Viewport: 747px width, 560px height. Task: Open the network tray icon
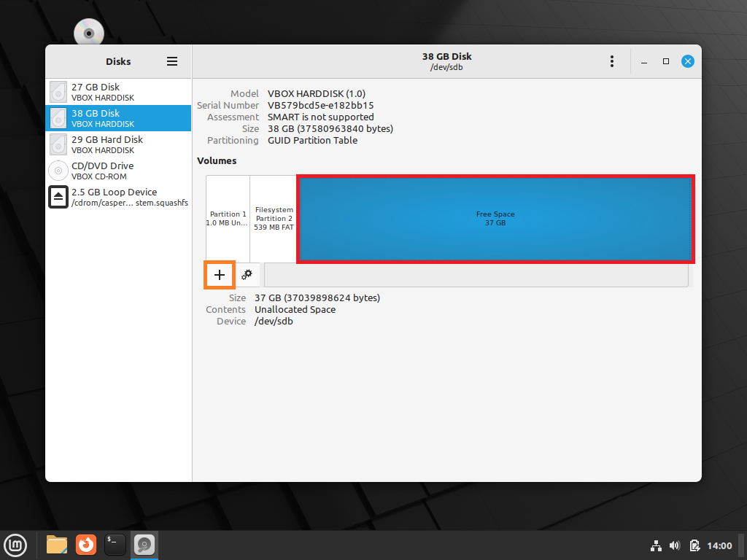click(x=656, y=545)
